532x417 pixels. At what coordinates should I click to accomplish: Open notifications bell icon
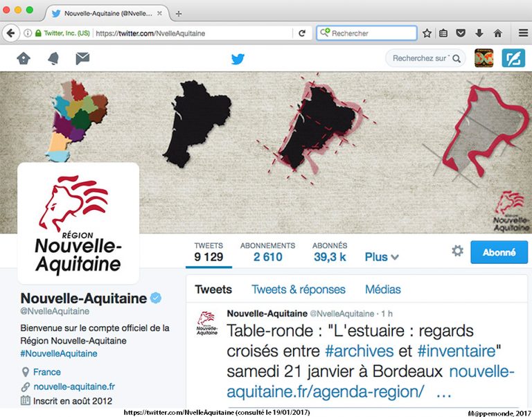pos(53,58)
